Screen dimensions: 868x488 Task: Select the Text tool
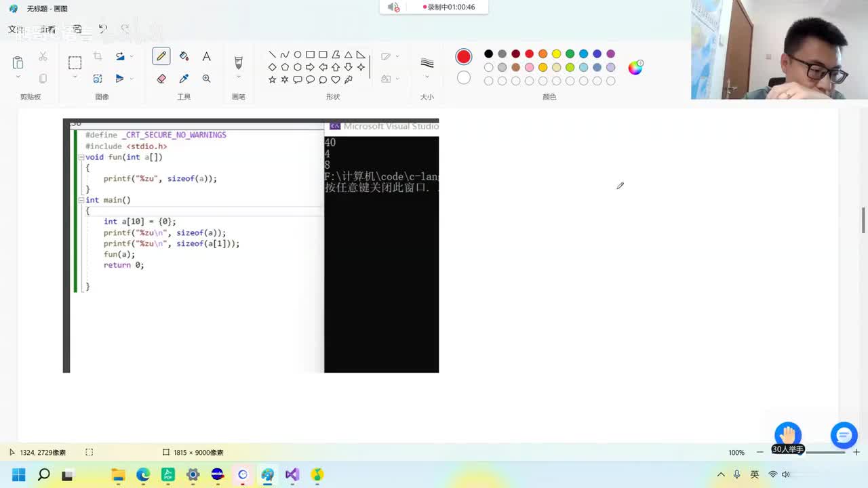coord(206,56)
